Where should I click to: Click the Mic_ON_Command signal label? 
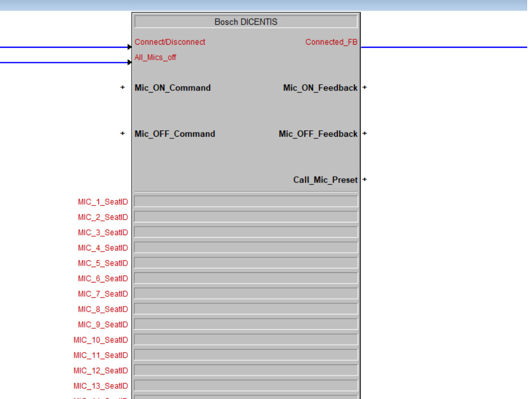(172, 88)
